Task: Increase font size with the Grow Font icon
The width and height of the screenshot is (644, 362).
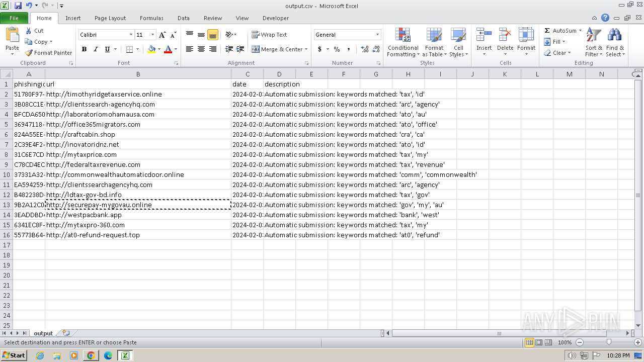Action: [162, 35]
